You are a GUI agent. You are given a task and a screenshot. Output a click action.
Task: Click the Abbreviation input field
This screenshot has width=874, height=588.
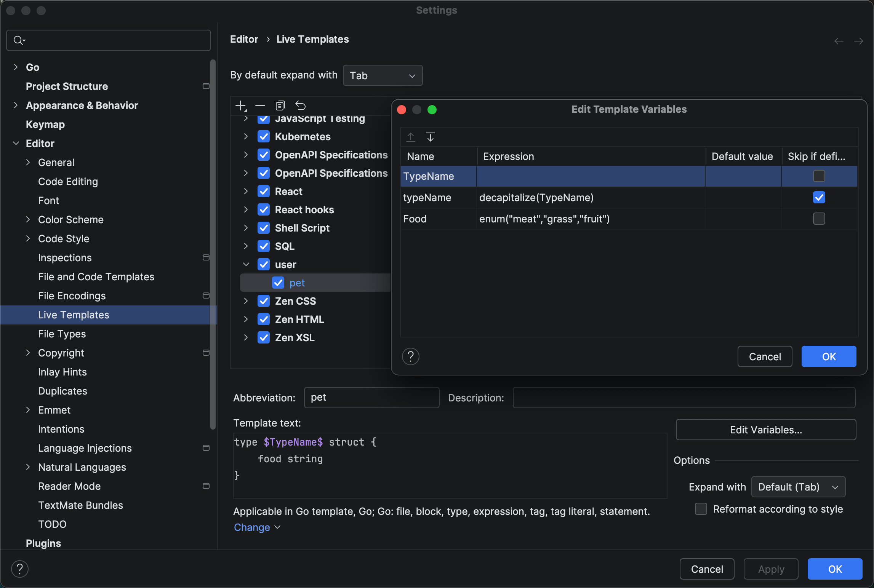(371, 397)
